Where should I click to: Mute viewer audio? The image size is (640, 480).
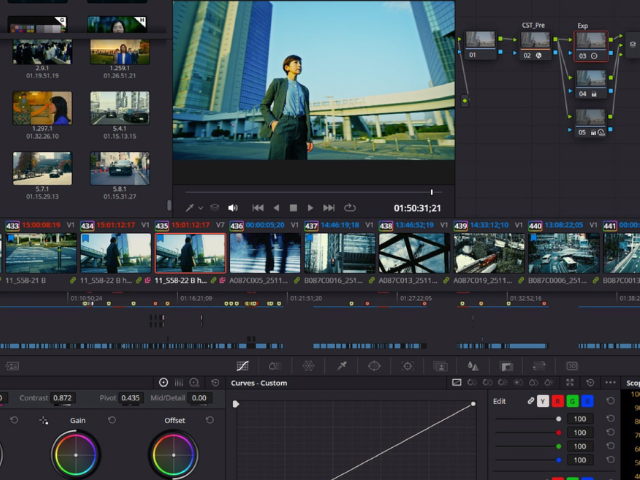pyautogui.click(x=233, y=208)
